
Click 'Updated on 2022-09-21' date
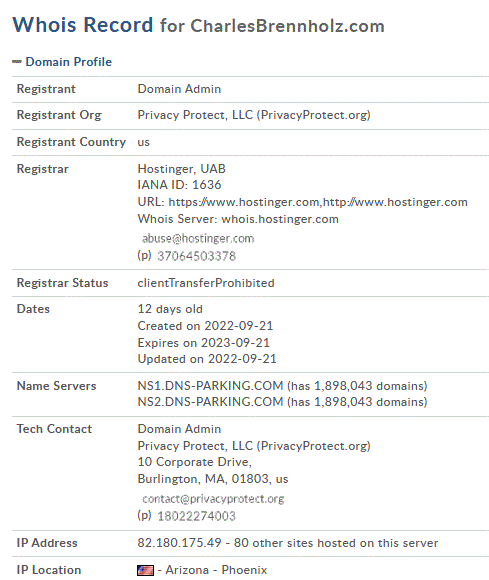[207, 359]
